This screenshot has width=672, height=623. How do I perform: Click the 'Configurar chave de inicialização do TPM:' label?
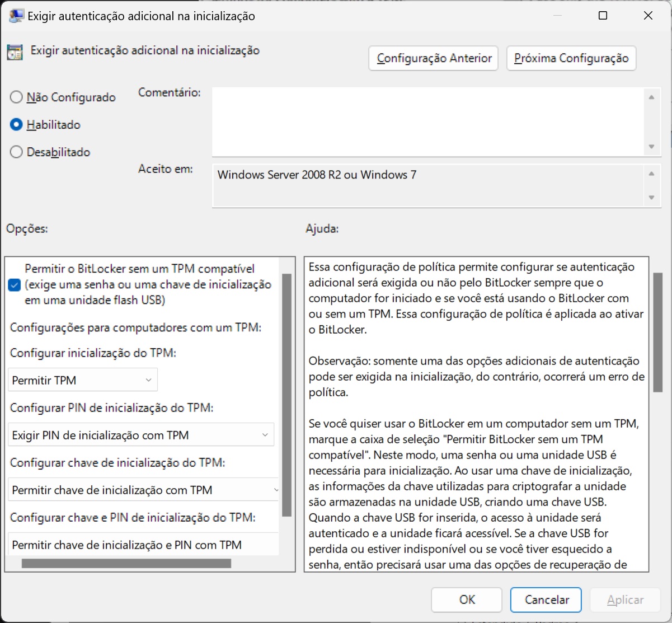pyautogui.click(x=118, y=463)
